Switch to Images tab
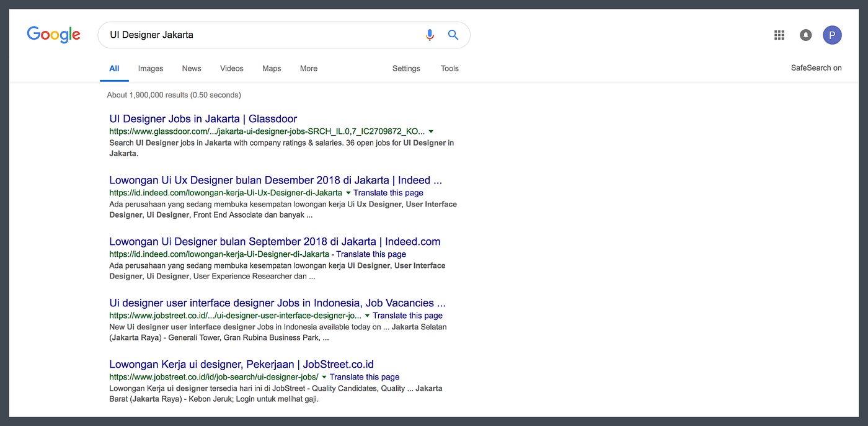This screenshot has height=426, width=868. [151, 69]
